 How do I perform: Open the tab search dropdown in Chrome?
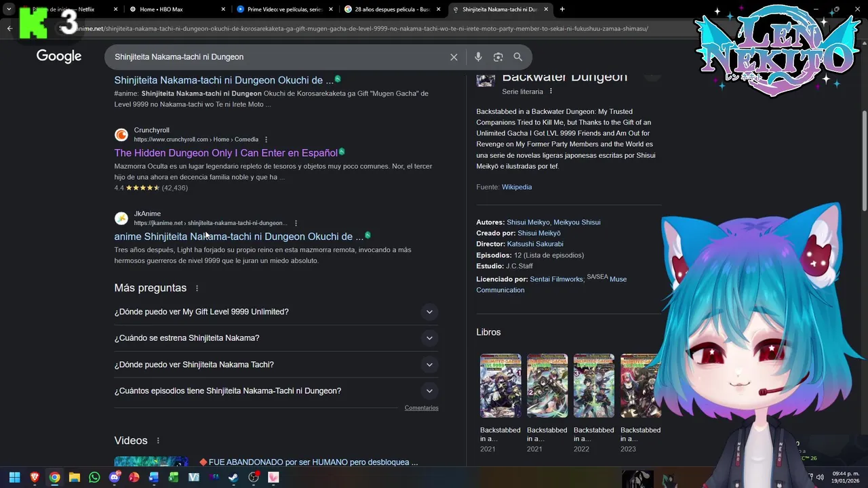pos(9,9)
